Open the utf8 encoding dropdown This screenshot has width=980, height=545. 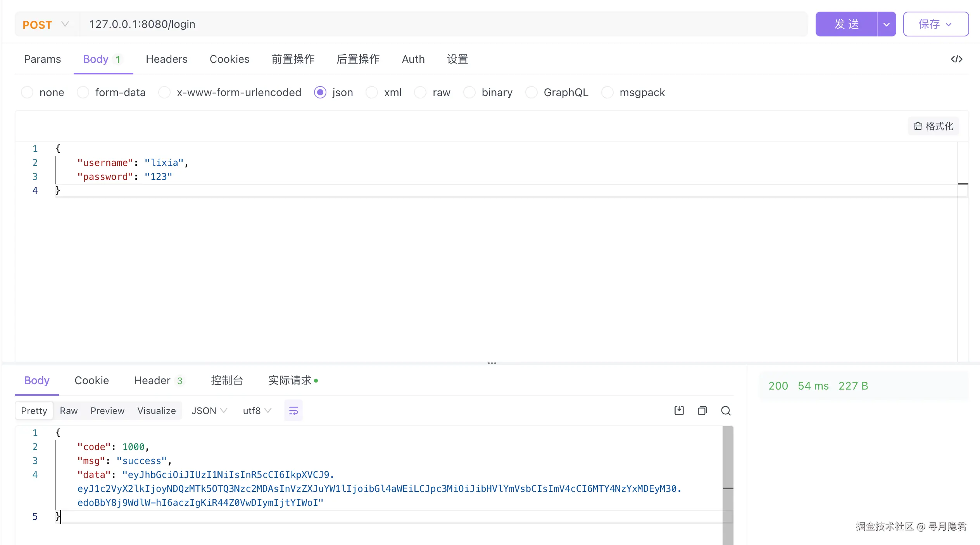pos(257,410)
